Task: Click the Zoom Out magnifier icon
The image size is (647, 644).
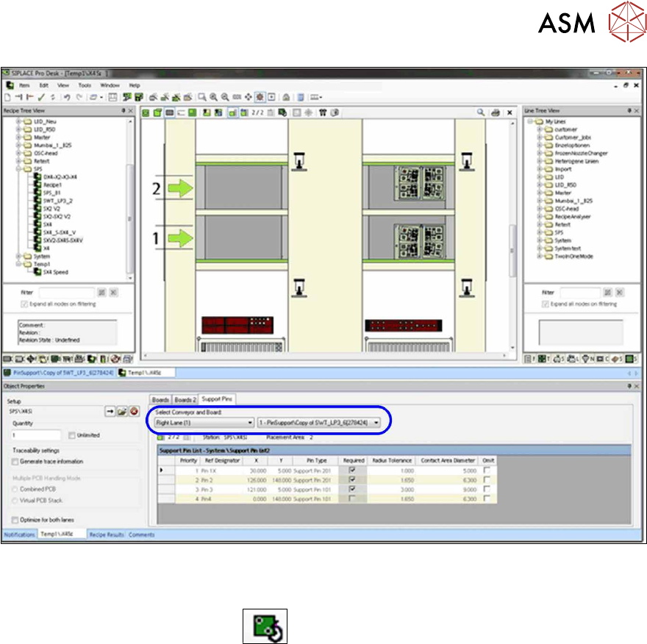Action: pos(225,97)
